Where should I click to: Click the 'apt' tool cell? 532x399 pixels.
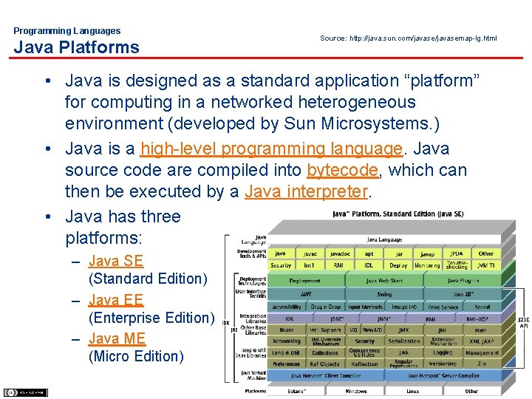pos(369,253)
